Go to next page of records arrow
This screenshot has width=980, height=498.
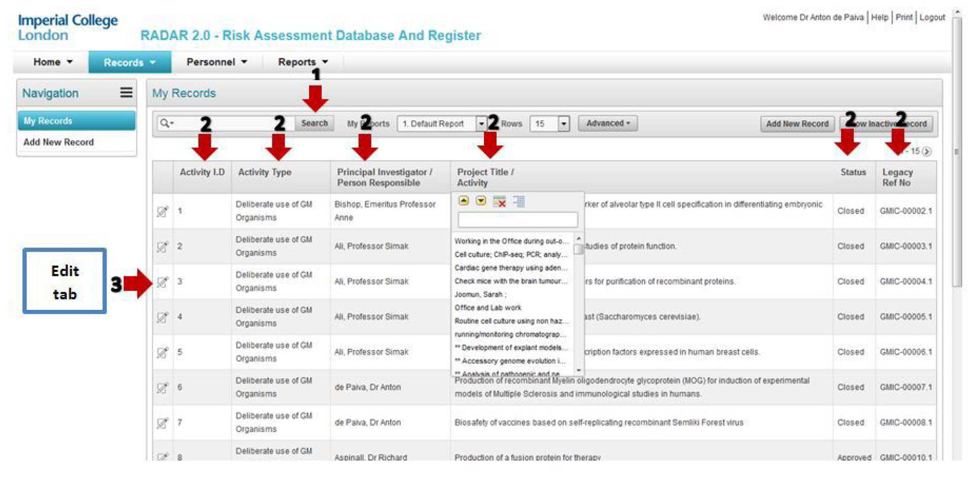click(x=927, y=152)
